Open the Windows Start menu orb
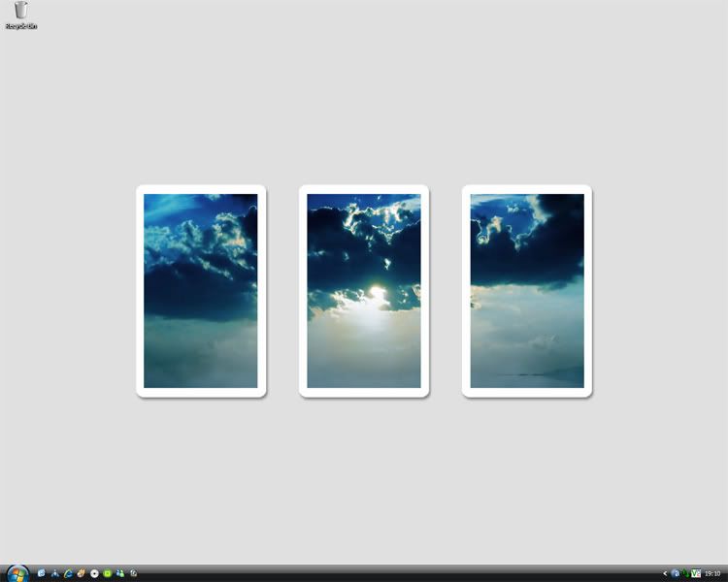 coord(17,572)
